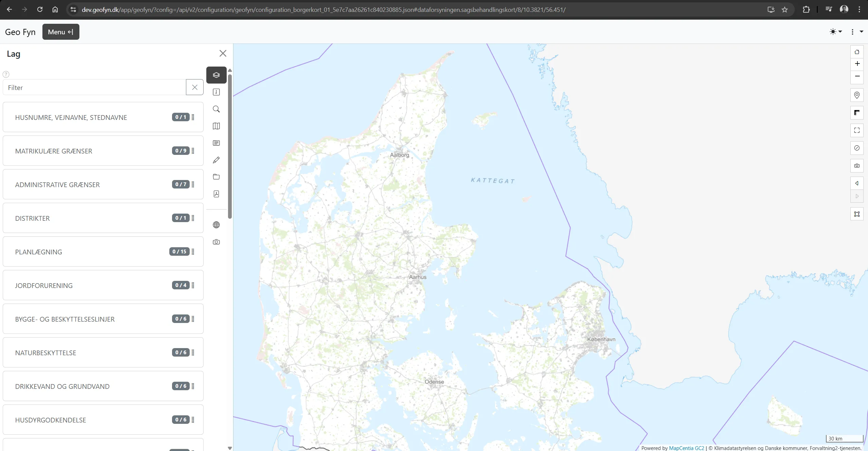Screen dimensions: 868x451
Task: Open the info panel icon in sidebar
Action: [x=216, y=92]
